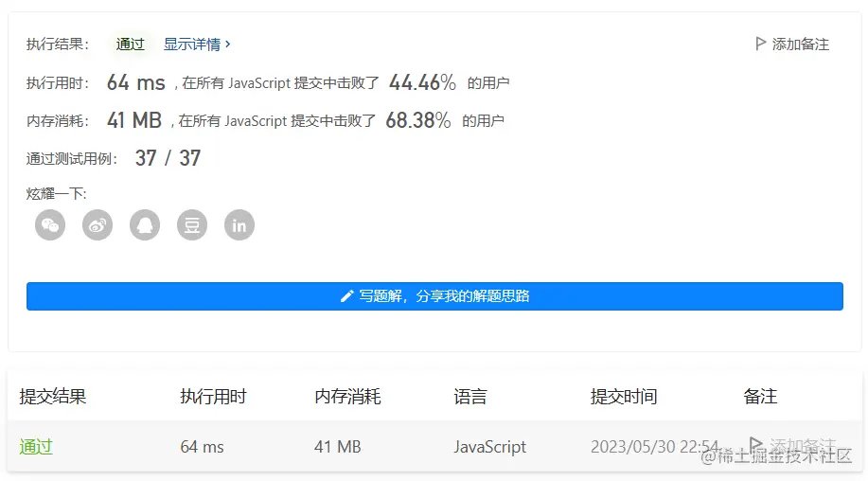
Task: Open 显示详情 details link
Action: tap(197, 45)
